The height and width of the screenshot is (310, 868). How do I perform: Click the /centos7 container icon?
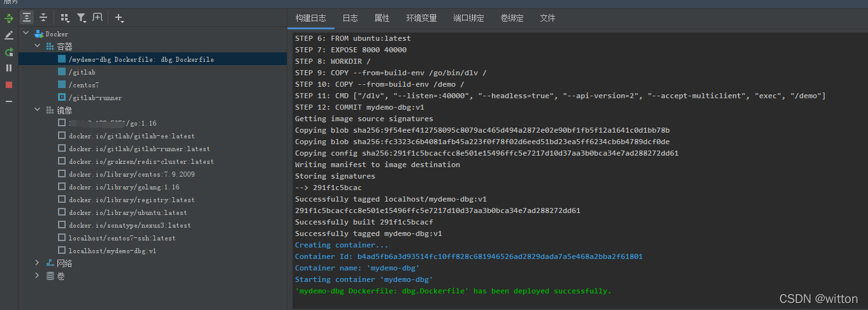pos(62,85)
